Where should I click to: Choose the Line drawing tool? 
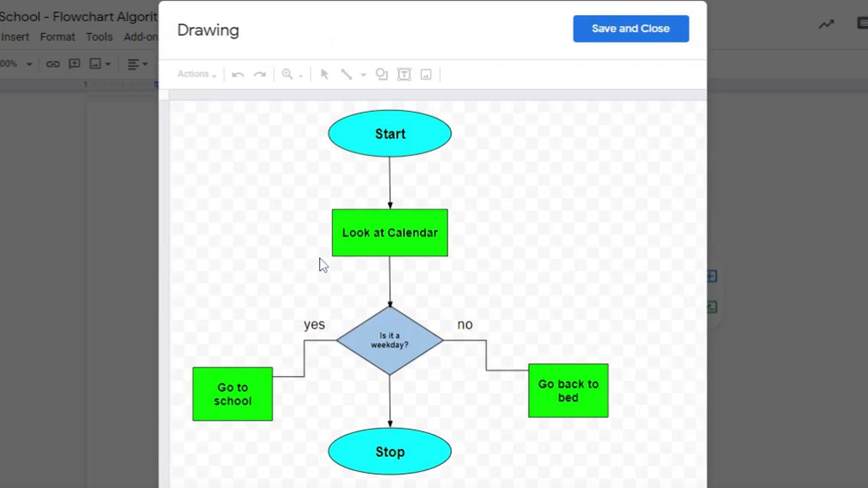347,75
